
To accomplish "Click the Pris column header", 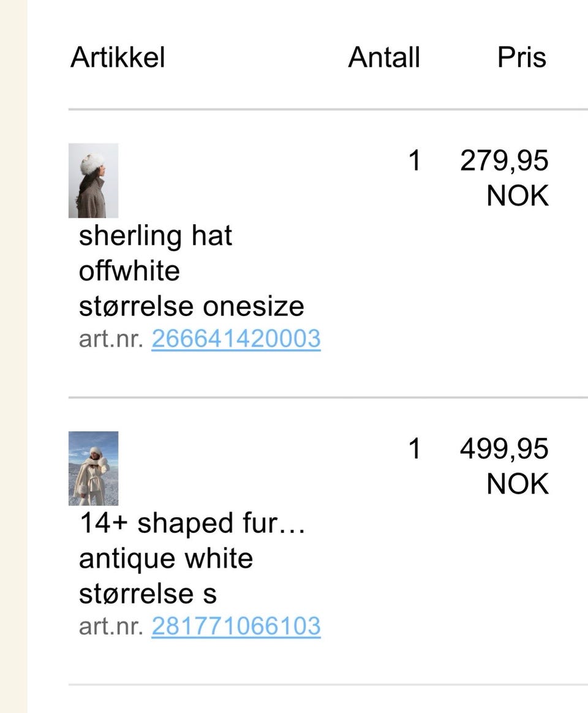I will tap(522, 58).
